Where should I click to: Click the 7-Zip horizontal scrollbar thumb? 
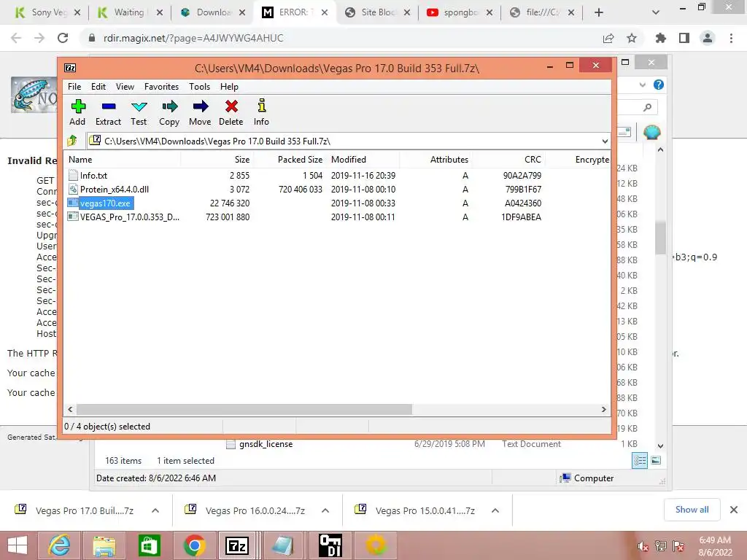tap(244, 409)
